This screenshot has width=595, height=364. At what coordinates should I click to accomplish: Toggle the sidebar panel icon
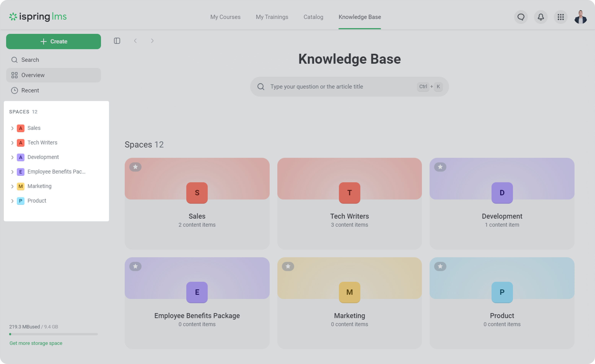coord(117,41)
